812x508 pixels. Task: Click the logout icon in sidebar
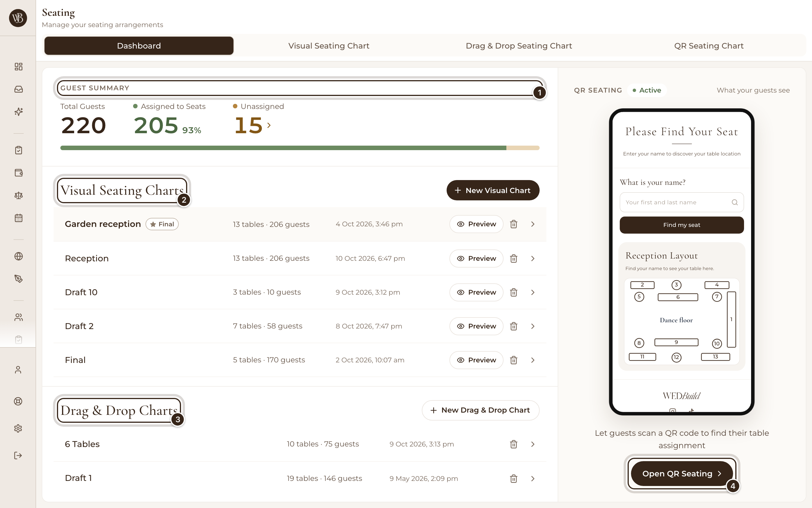(18, 456)
